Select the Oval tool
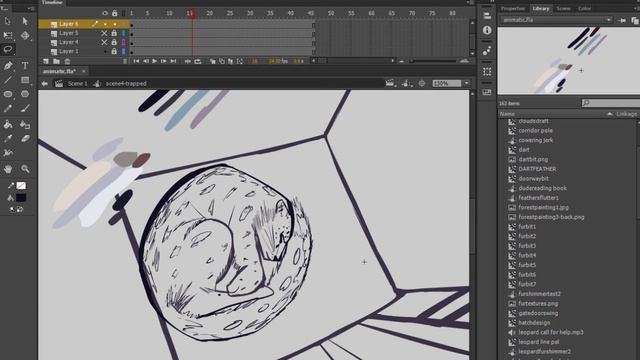The height and width of the screenshot is (360, 640). click(8, 94)
